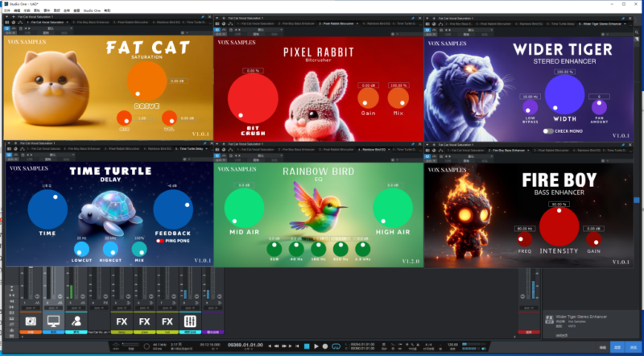Click the FX channel icon in mixer
Screen dimensions: 644x356
pos(122,321)
